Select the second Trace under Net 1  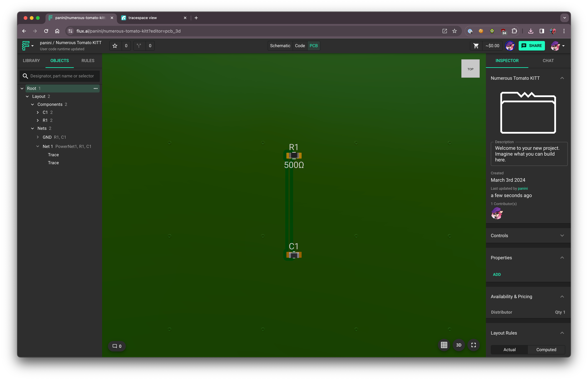53,163
